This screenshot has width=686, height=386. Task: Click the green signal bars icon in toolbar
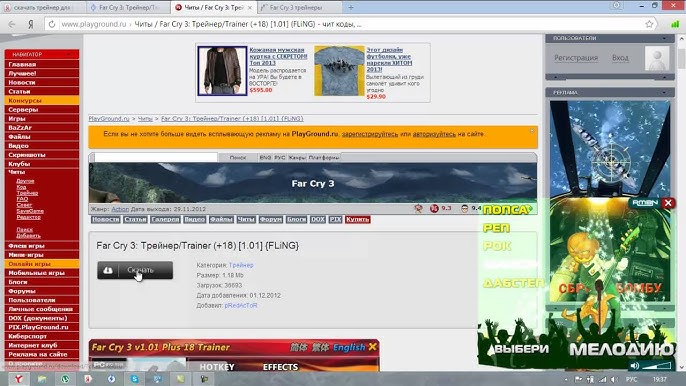(675, 25)
